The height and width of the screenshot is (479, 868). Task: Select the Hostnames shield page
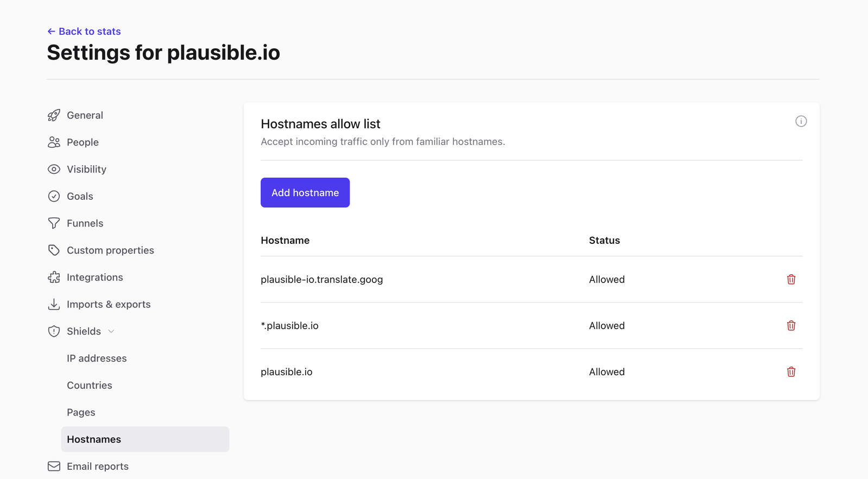coord(145,439)
